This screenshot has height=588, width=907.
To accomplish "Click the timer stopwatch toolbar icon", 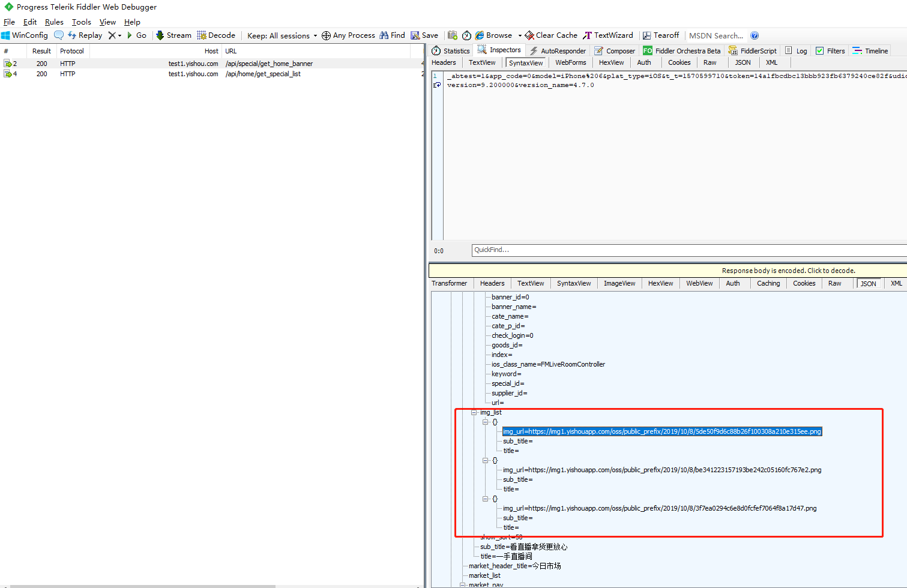I will [466, 35].
